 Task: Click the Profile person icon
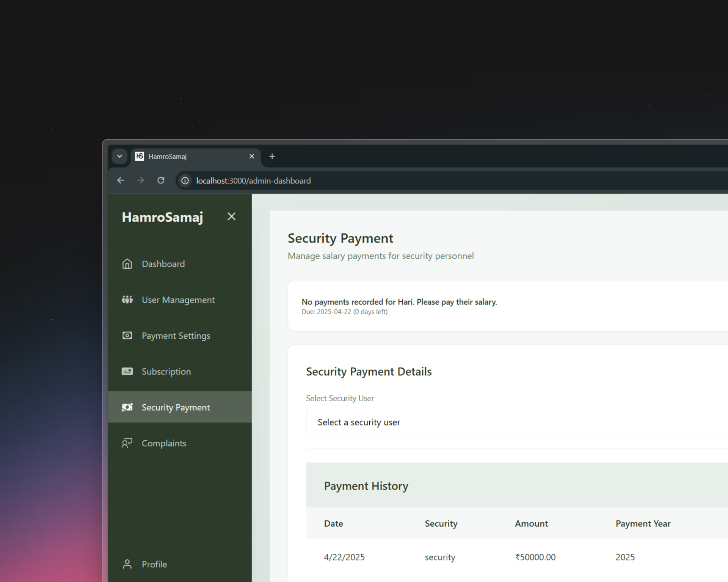[127, 564]
